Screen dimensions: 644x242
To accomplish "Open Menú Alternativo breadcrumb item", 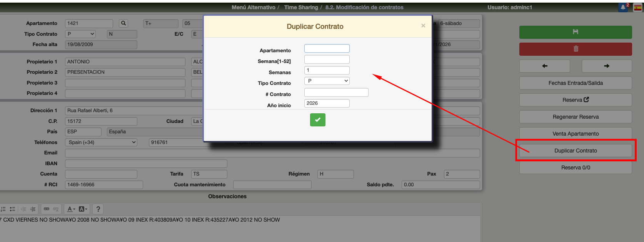I will pos(253,7).
